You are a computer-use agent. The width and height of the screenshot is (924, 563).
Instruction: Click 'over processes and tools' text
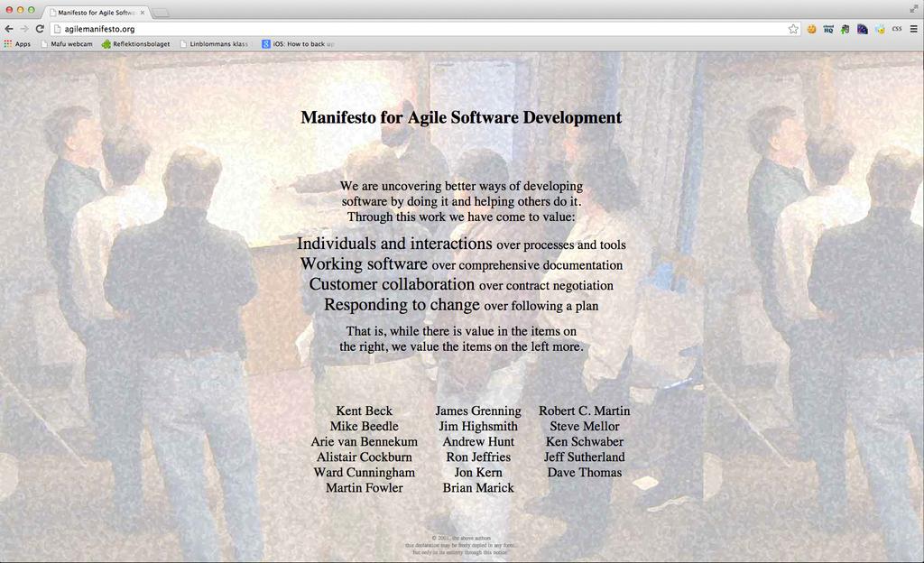(x=561, y=245)
